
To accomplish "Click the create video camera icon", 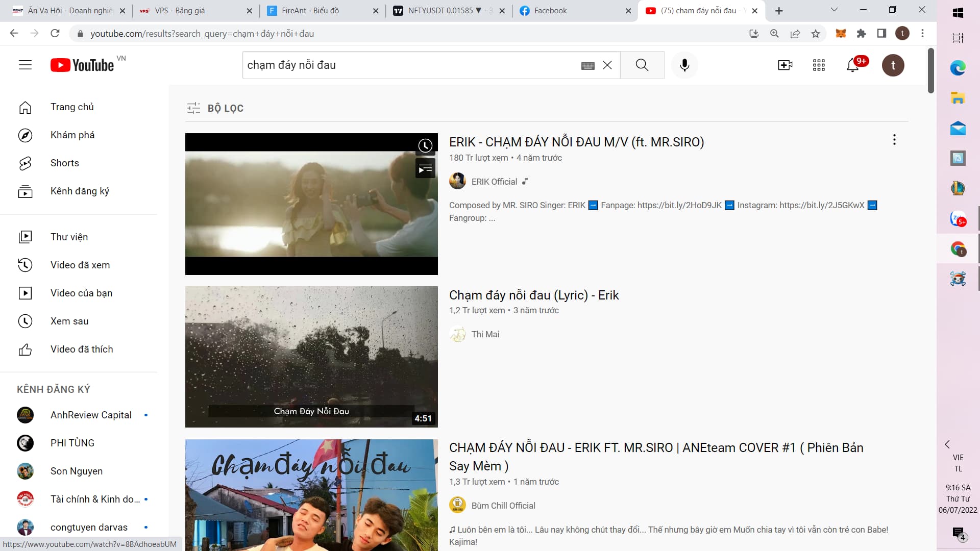I will 785,65.
